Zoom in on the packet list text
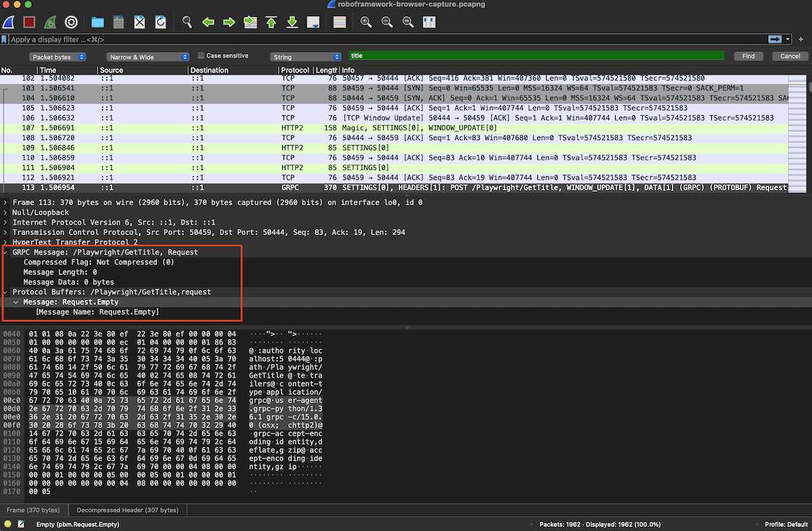812x531 pixels. [366, 22]
